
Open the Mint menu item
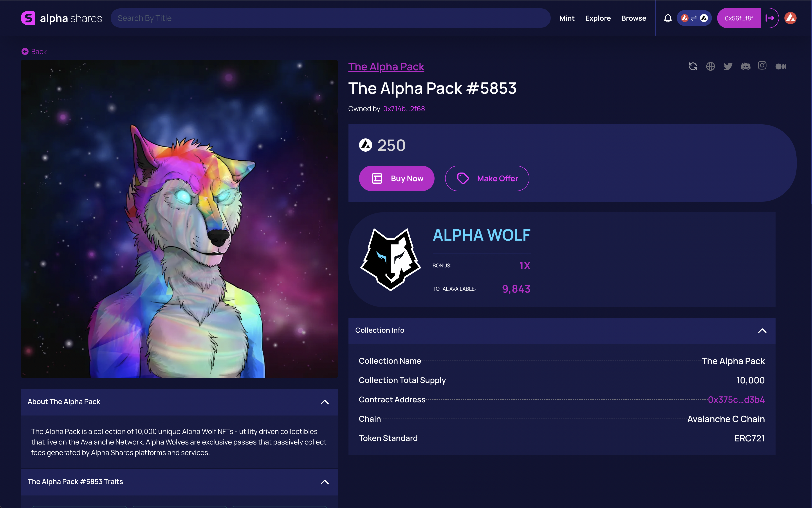pos(567,18)
